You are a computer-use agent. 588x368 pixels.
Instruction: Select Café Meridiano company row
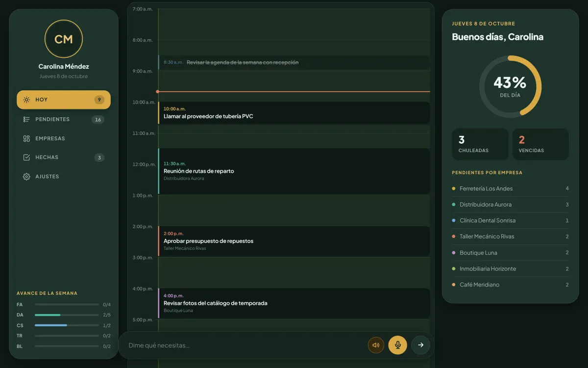coord(510,285)
